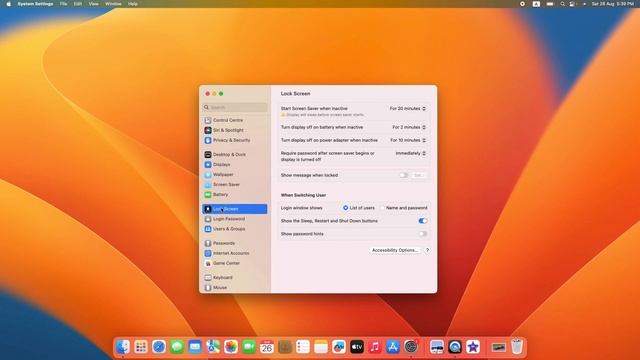Open the Window menu
This screenshot has width=640, height=360.
point(113,4)
